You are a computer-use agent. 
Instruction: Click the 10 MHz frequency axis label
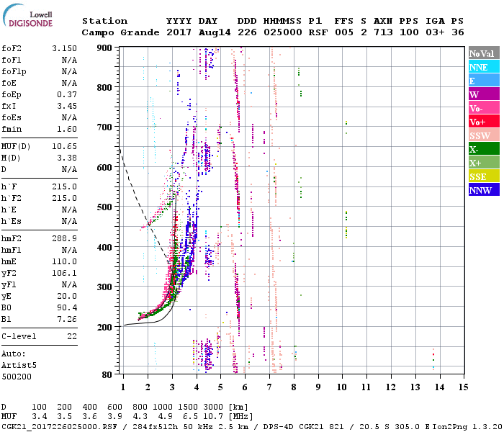342,387
